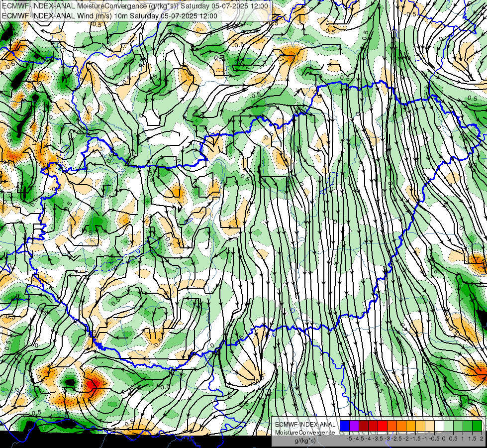487x448 pixels.
Task: Click the MoistureConvergence title line at top
Action: (x=135, y=6)
